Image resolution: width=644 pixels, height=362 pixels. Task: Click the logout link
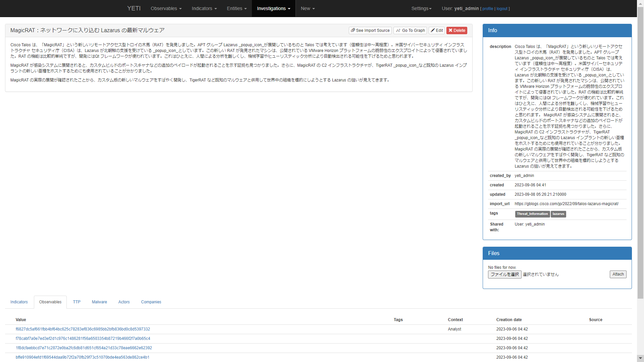(502, 9)
